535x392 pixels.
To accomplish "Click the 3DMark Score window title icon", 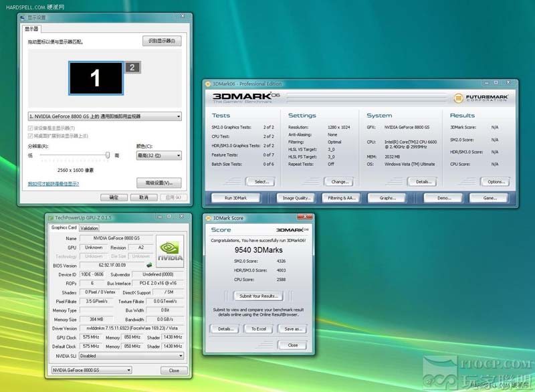I will pyautogui.click(x=207, y=218).
